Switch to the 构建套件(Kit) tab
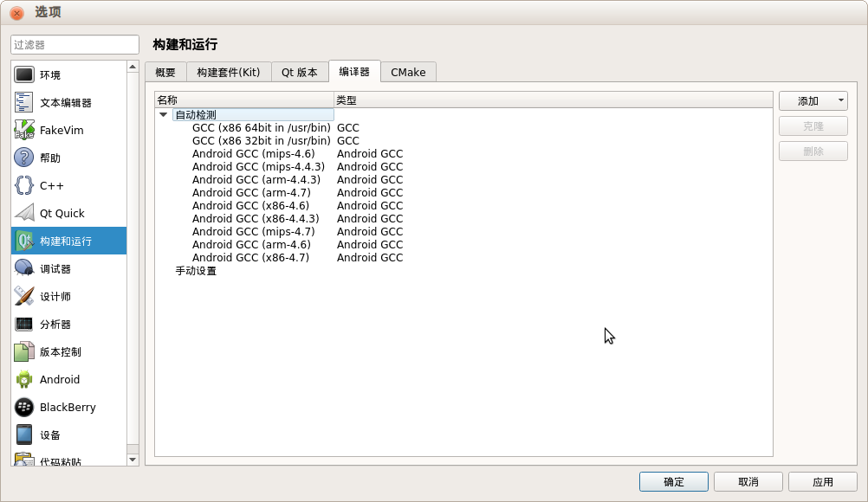This screenshot has width=868, height=502. 228,73
